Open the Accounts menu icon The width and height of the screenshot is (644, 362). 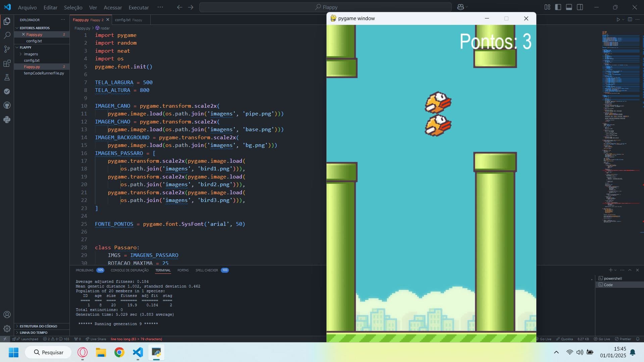tap(7, 315)
